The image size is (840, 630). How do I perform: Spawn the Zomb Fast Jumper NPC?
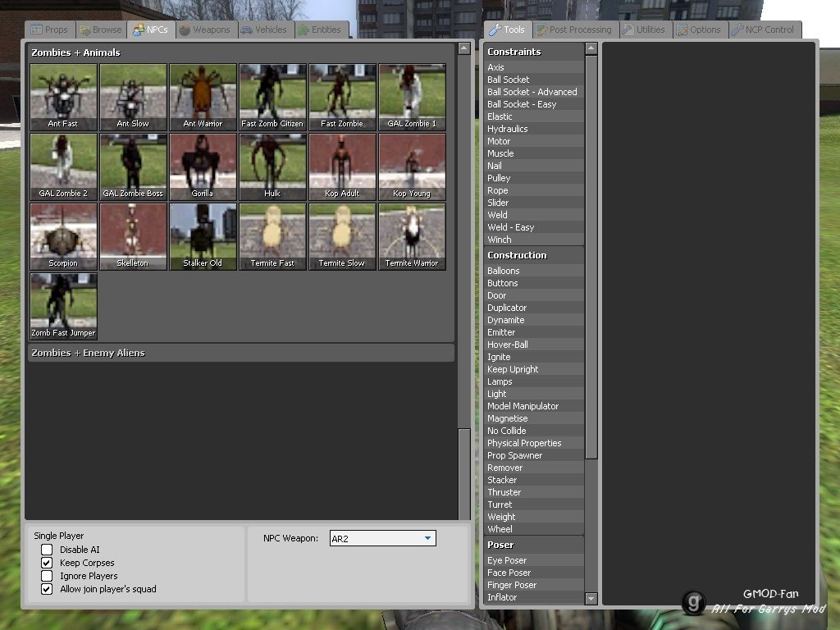[63, 306]
